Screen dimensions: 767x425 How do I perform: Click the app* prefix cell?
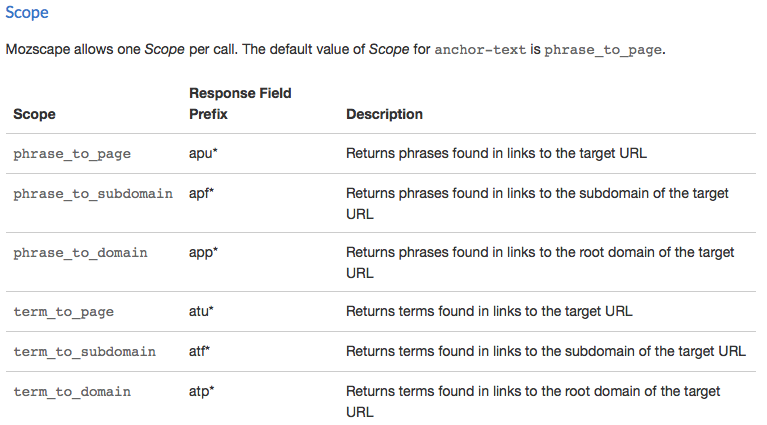203,253
